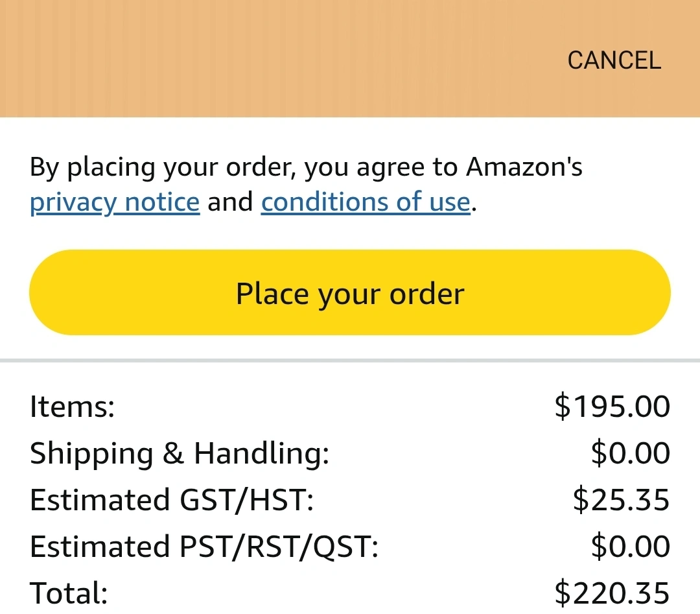Open the privacy notice link
The image size is (700, 614).
[x=115, y=202]
